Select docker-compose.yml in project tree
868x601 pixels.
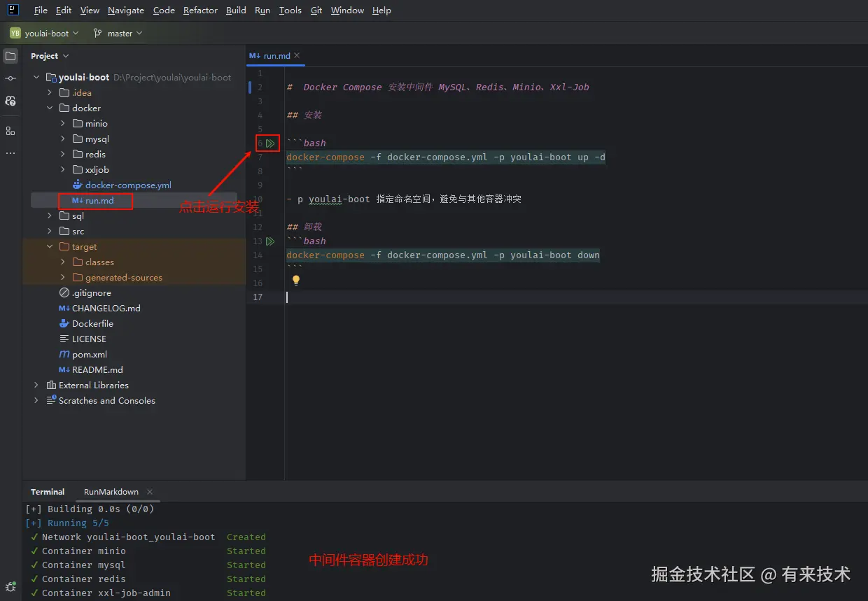tap(128, 185)
